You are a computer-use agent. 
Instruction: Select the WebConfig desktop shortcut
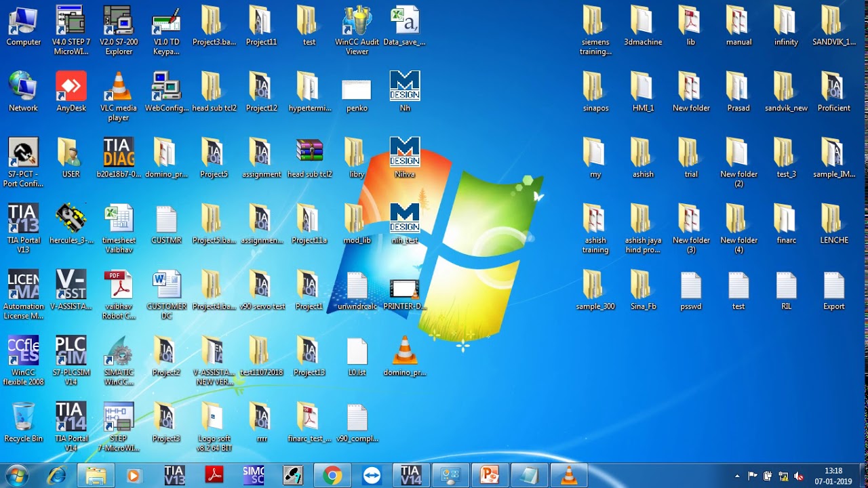[166, 93]
